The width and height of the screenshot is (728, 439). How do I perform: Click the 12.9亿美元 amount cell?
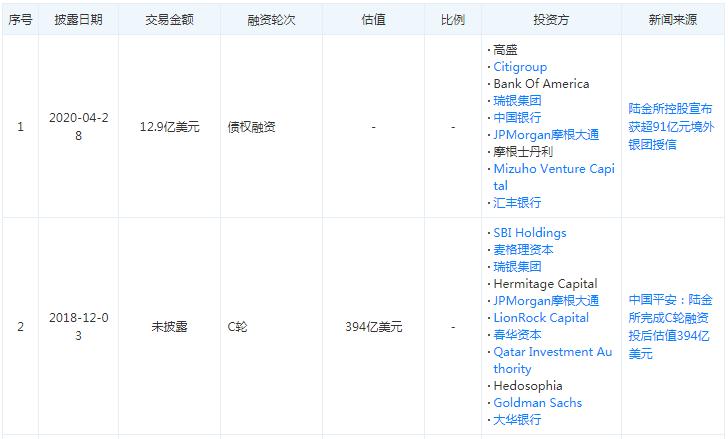(x=169, y=127)
